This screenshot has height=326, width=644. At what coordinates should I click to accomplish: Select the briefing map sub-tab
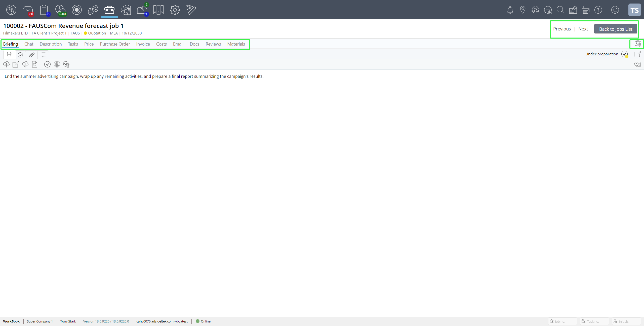tap(10, 54)
